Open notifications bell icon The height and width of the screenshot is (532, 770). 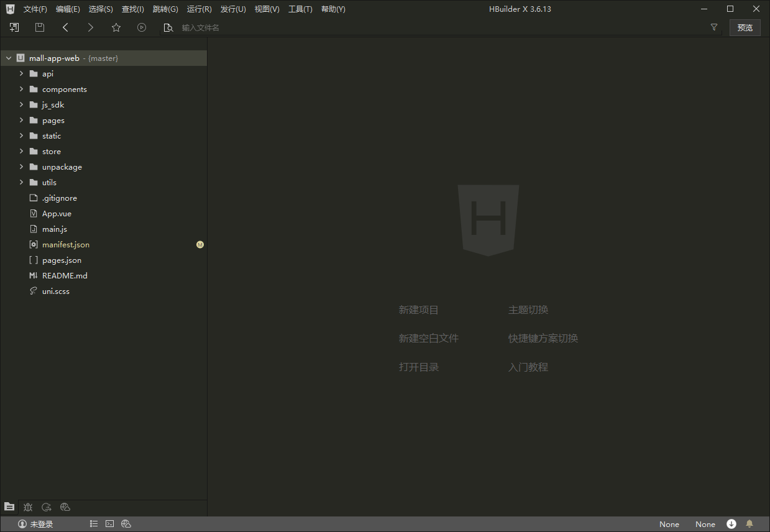coord(749,524)
